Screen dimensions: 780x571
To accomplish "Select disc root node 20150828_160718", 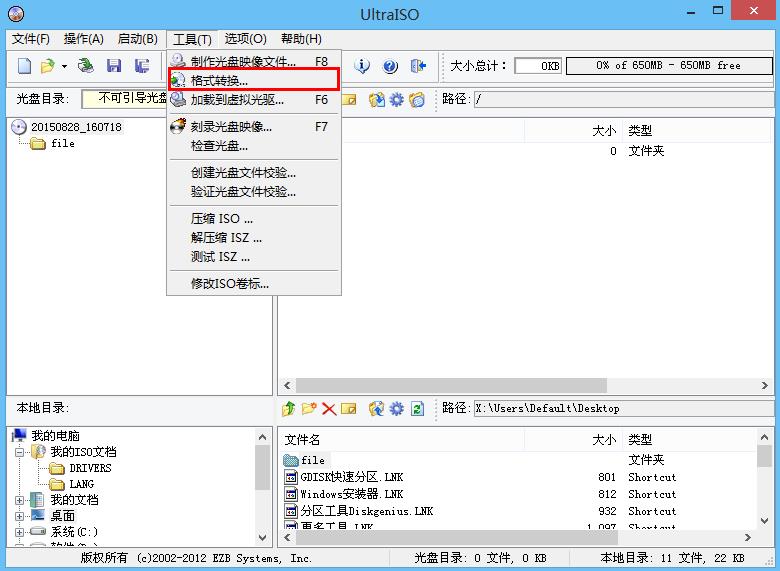I will [76, 127].
